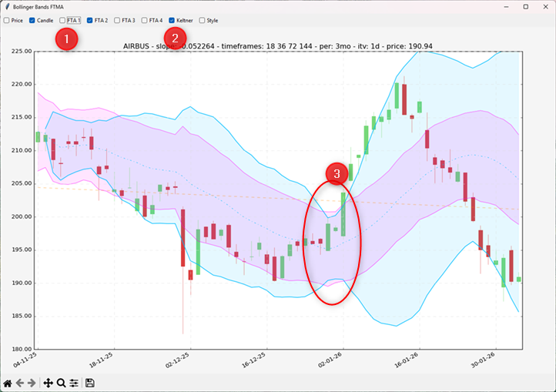Toggle off the Keltner channel checkbox
This screenshot has height=392, width=556.
172,20
